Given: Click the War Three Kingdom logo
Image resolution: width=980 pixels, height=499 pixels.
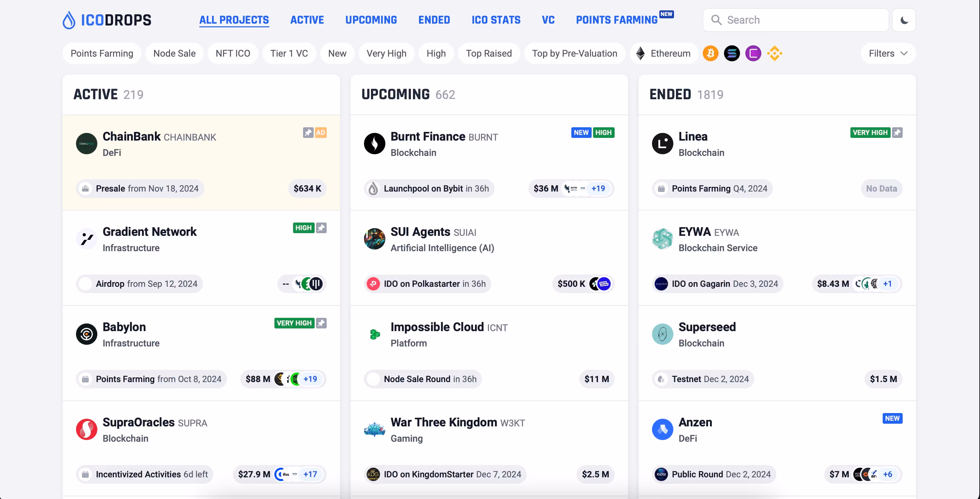Looking at the screenshot, I should pyautogui.click(x=375, y=429).
